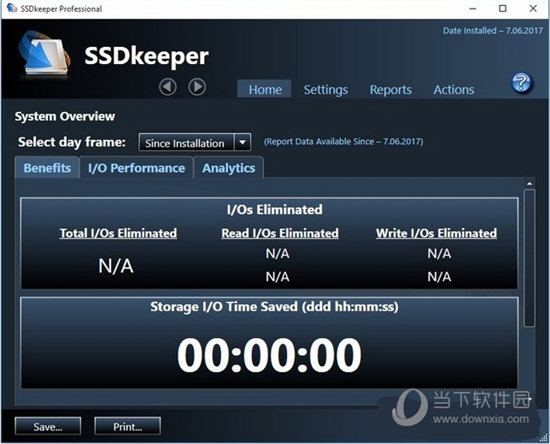Click the forward navigation arrow icon
The image size is (550, 444).
click(x=197, y=87)
